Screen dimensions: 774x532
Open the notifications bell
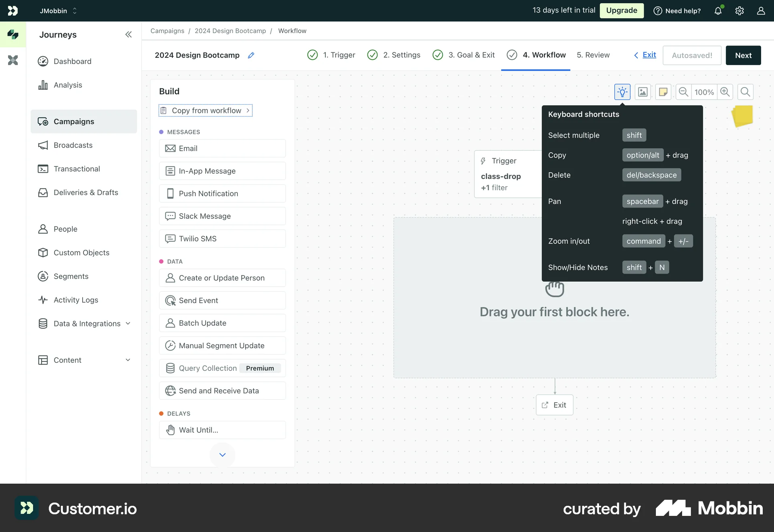coord(718,10)
